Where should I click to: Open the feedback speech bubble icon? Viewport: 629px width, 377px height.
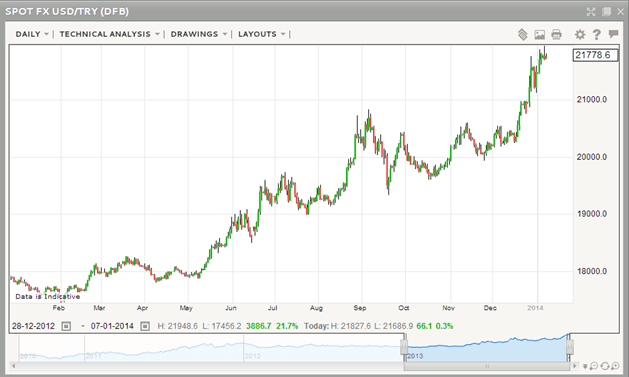(x=613, y=34)
